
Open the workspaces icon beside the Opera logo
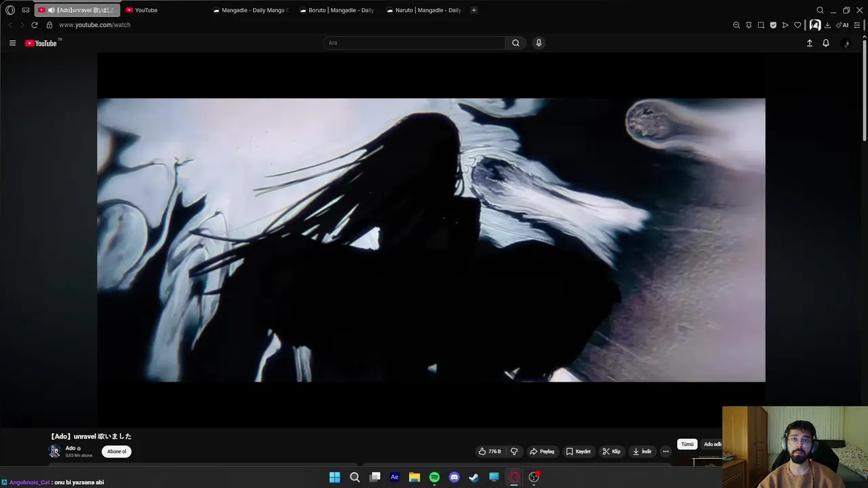(x=26, y=10)
